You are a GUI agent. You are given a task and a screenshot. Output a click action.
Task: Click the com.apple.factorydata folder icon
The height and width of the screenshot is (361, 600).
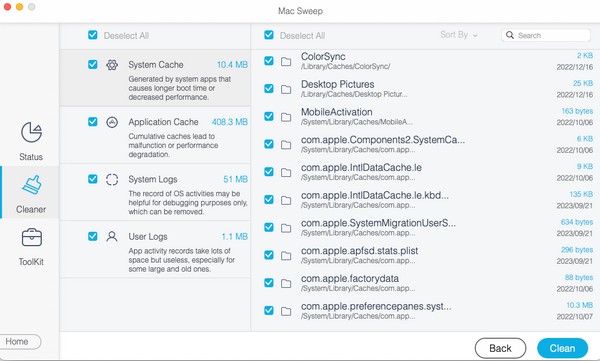coord(286,284)
